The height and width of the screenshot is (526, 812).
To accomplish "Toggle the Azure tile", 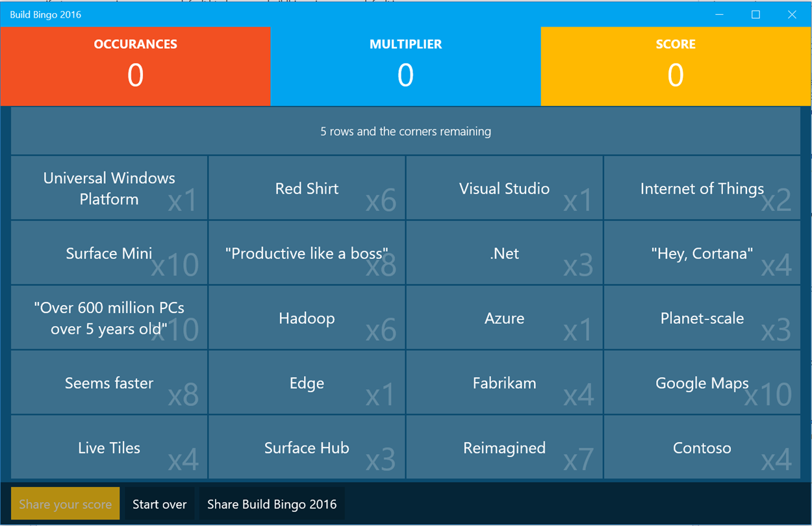I will [504, 318].
